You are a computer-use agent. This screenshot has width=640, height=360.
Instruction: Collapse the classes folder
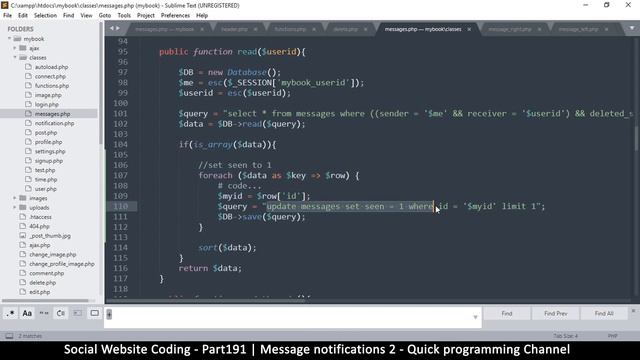pos(15,58)
